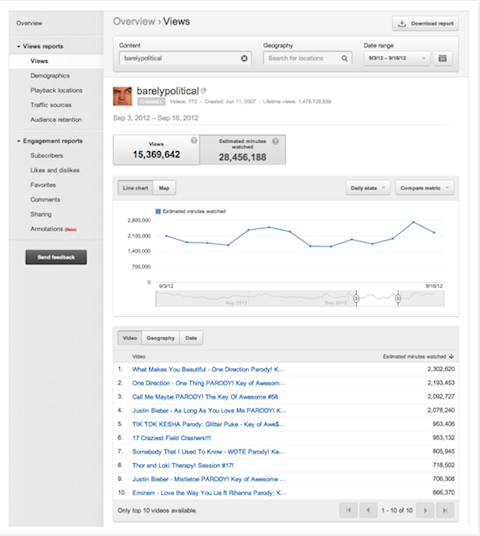Click the Sep 2012 label in timeline overview
Viewport: 480px width, 536px height.
coord(336,303)
